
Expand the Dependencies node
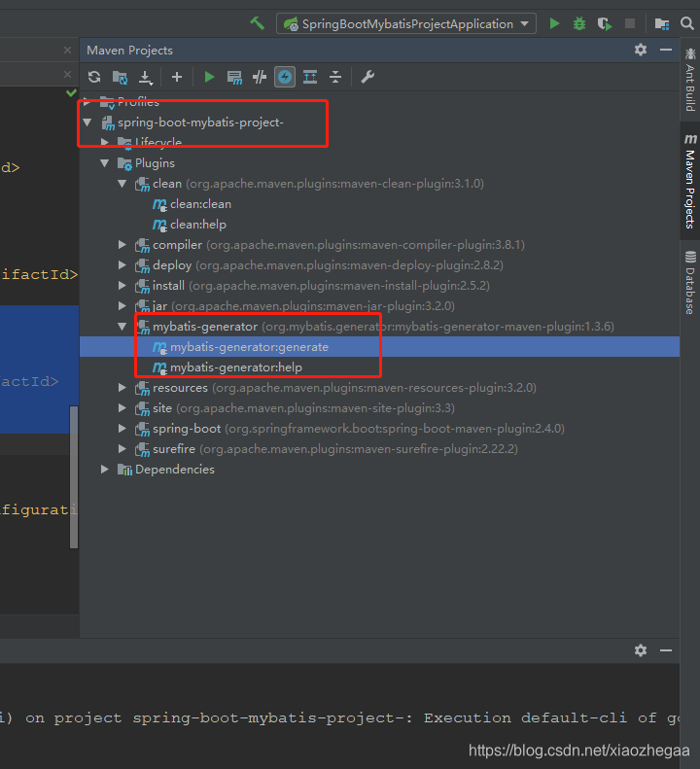coord(104,470)
